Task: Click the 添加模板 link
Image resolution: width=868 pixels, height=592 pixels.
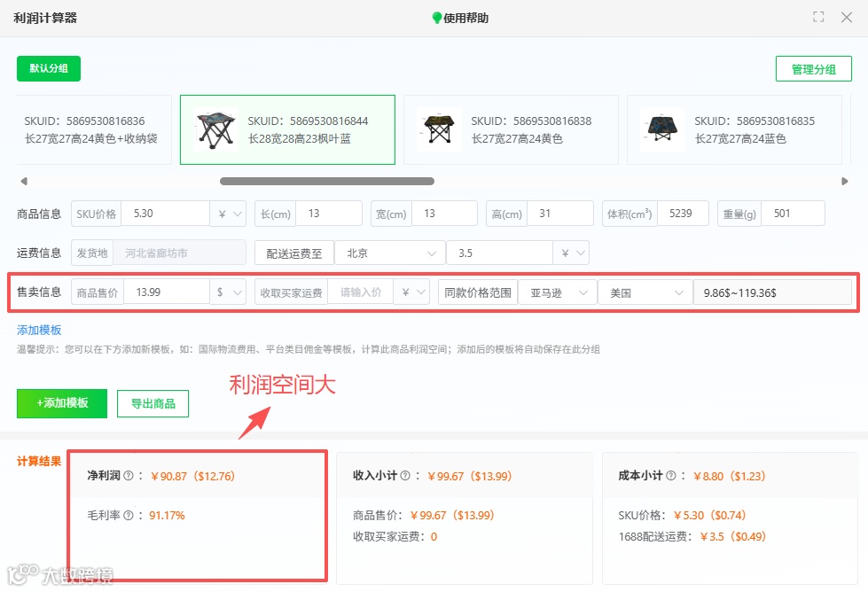Action: [x=39, y=331]
